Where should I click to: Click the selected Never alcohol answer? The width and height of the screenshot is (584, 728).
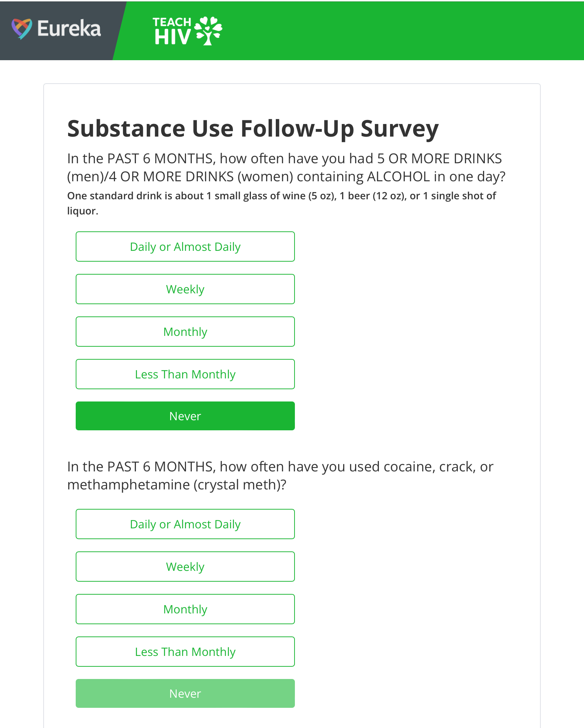coord(185,416)
